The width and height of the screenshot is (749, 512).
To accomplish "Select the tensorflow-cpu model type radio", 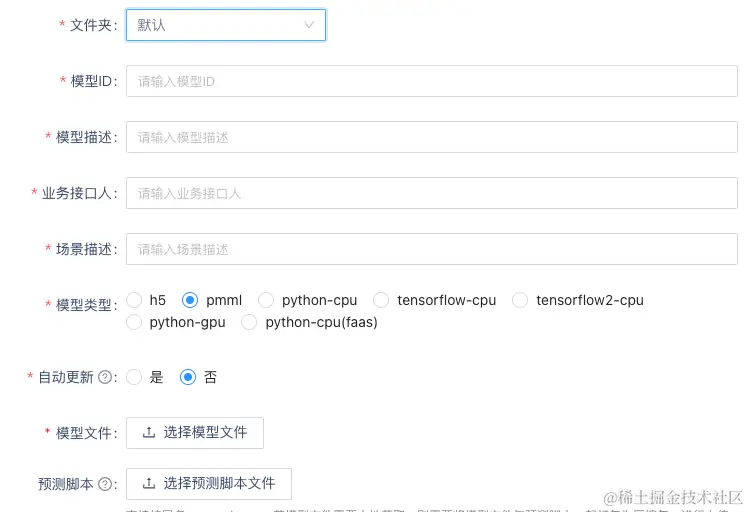I will [381, 300].
